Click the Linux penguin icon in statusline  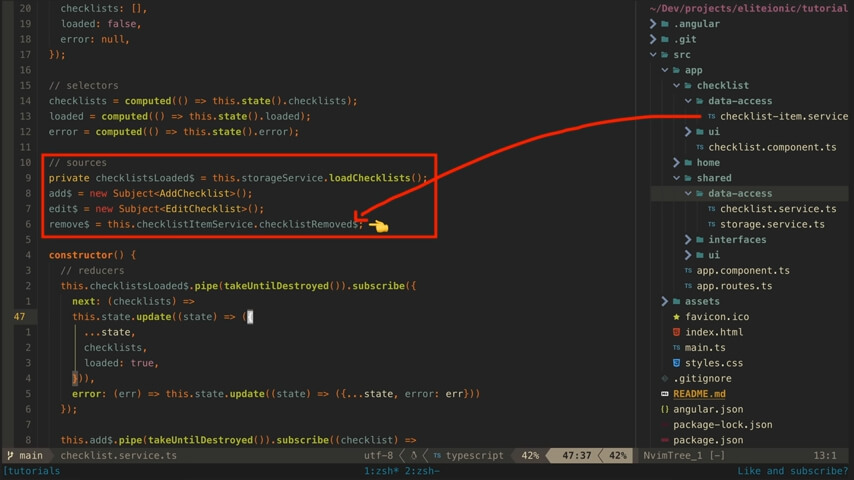(x=414, y=455)
